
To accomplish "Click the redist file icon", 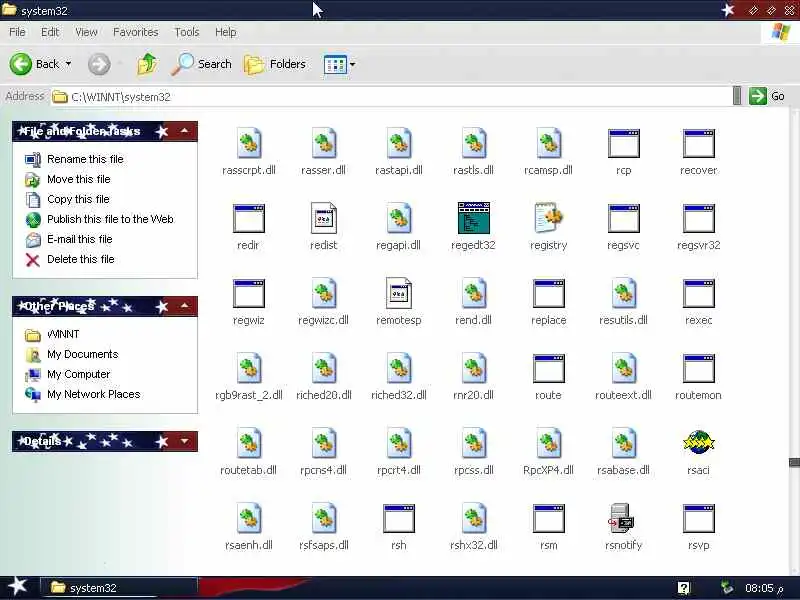I will coord(323,218).
